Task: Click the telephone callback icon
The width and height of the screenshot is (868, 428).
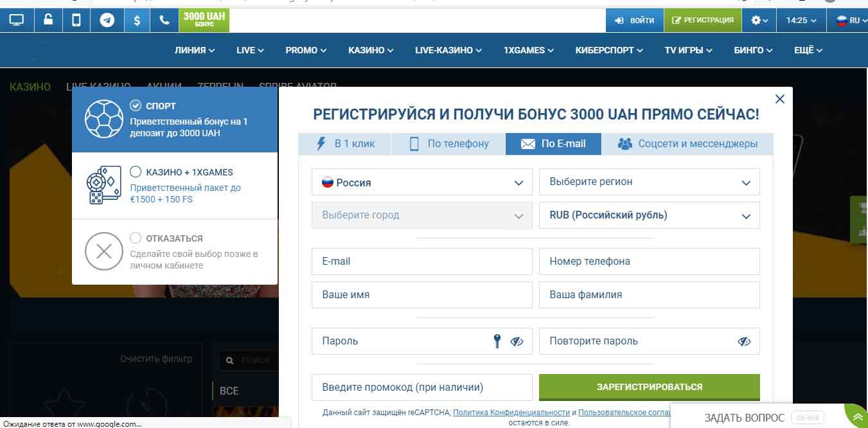Action: [x=164, y=21]
